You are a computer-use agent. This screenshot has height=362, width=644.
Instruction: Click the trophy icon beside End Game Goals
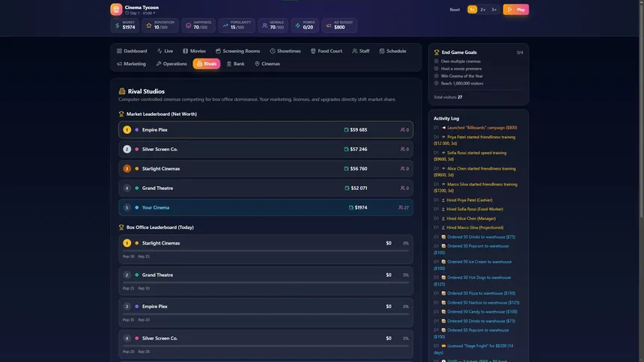[x=437, y=52]
